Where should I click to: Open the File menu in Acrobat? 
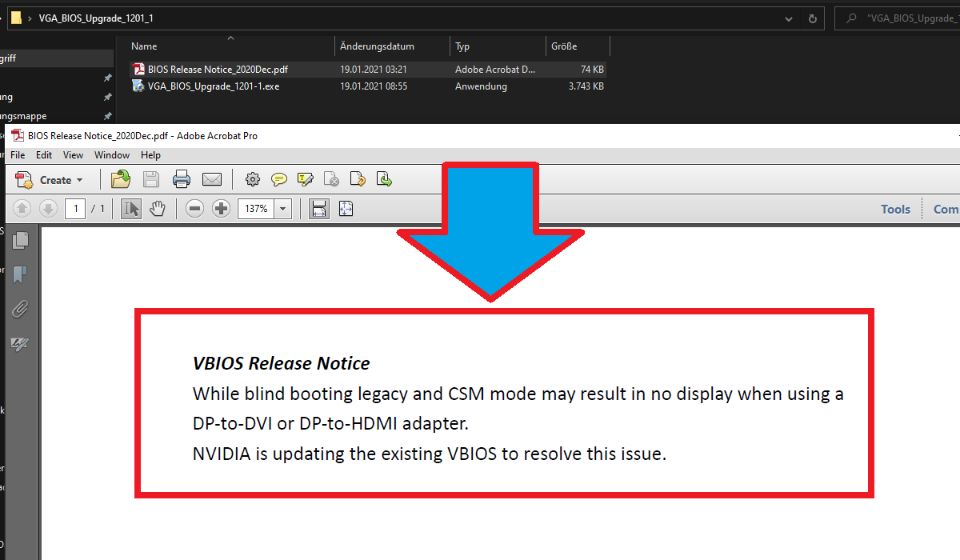click(x=18, y=155)
